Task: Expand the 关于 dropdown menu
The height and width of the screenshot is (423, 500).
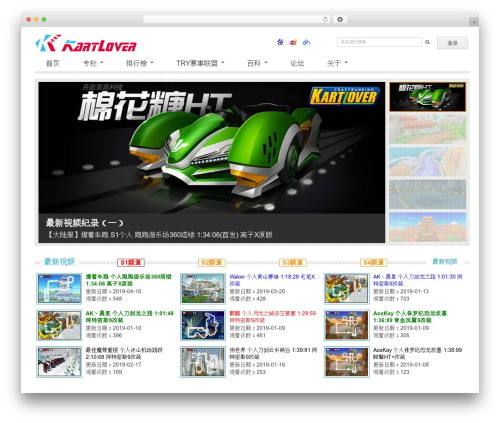Action: pyautogui.click(x=337, y=63)
